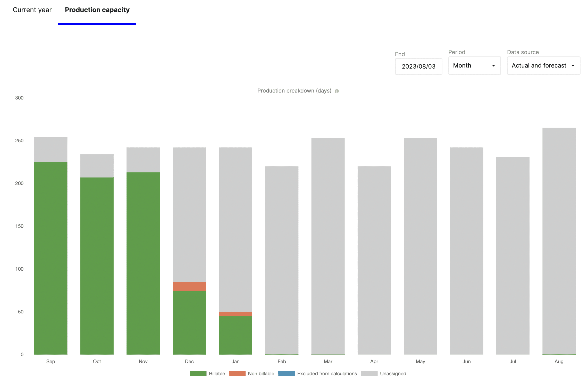The height and width of the screenshot is (383, 588).
Task: Switch to the Current year tab
Action: (32, 10)
